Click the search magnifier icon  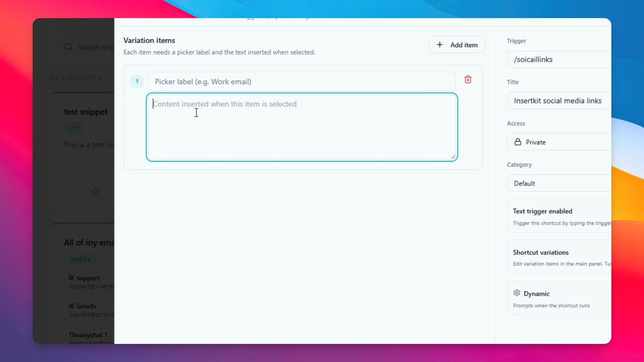click(x=68, y=47)
